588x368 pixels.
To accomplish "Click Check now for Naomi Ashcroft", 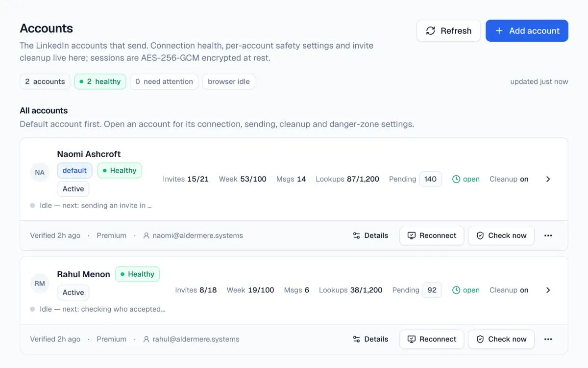I will tap(501, 236).
